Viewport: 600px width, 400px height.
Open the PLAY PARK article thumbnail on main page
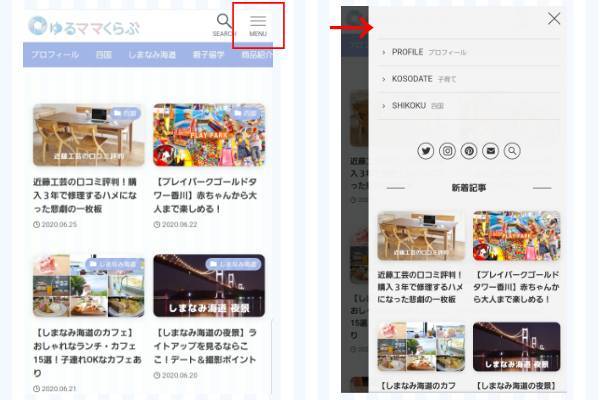209,135
